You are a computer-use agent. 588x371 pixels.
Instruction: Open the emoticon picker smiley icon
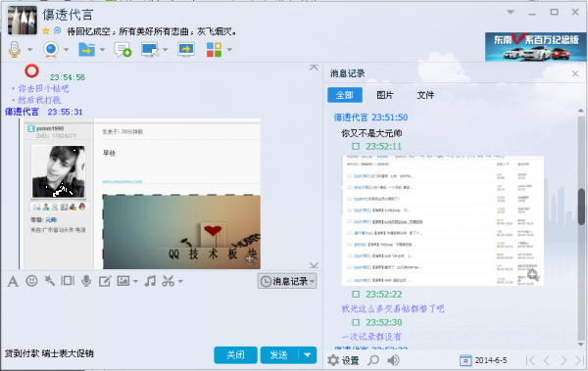point(32,281)
